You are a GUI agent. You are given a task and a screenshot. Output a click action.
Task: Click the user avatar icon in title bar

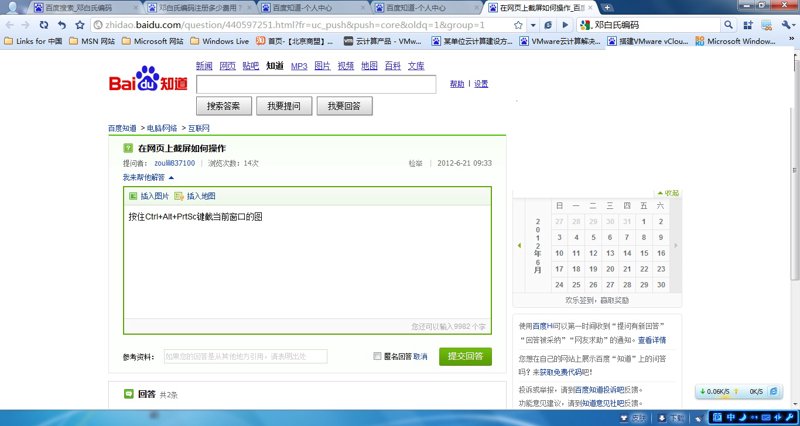point(14,7)
